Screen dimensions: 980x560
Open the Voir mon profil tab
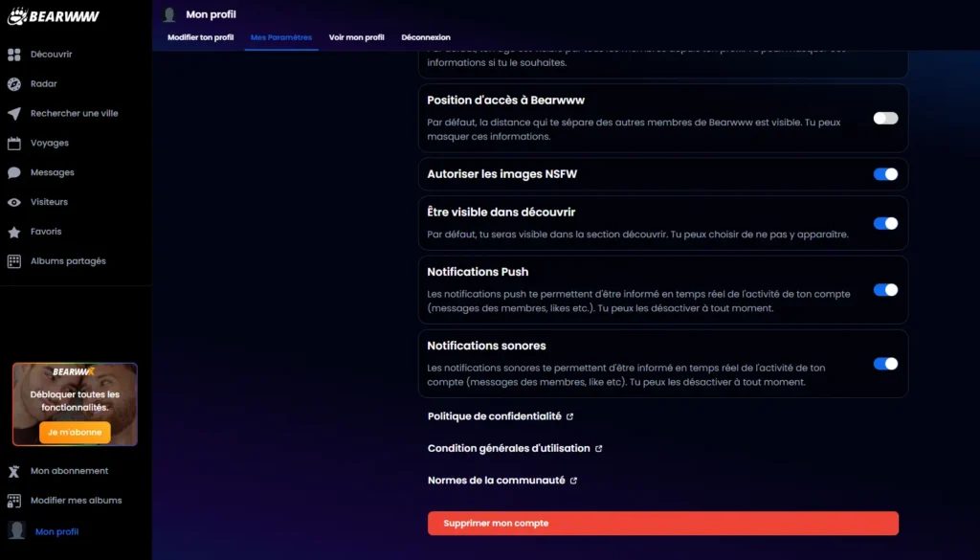pos(356,37)
